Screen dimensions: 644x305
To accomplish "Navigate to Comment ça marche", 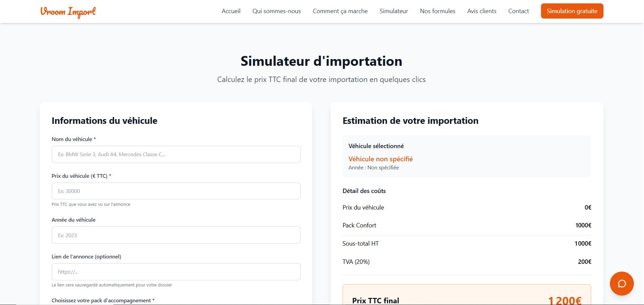I will pos(340,11).
